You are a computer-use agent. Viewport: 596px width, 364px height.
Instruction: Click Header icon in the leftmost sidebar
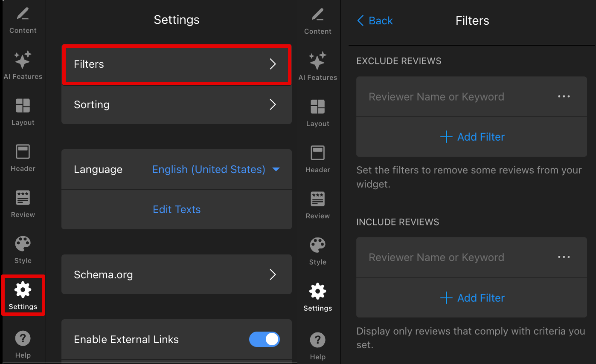coord(23,157)
